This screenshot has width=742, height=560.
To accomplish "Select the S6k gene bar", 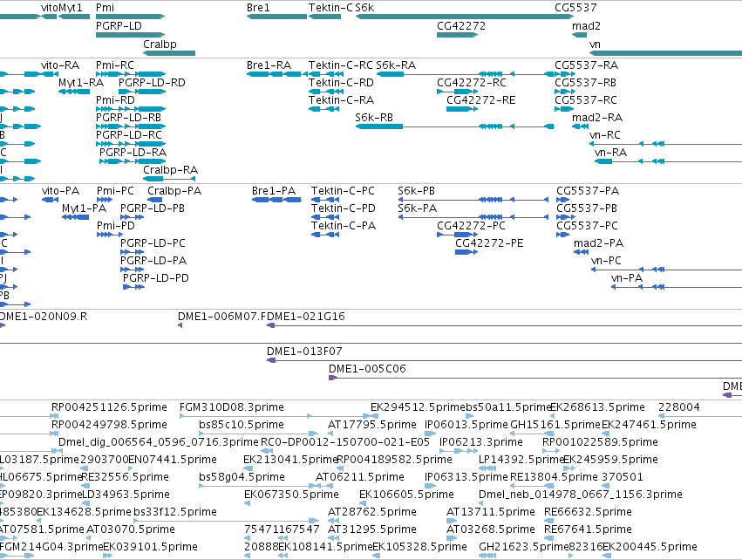I will [x=464, y=17].
